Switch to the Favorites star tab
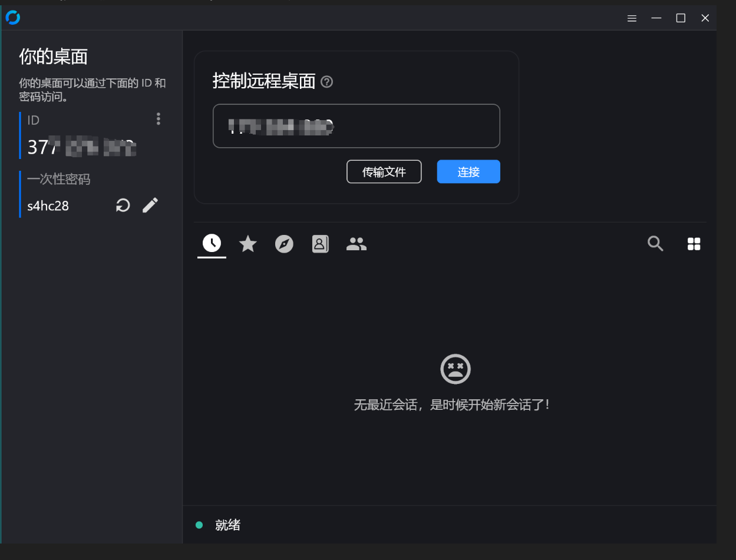This screenshot has width=736, height=560. click(x=248, y=244)
